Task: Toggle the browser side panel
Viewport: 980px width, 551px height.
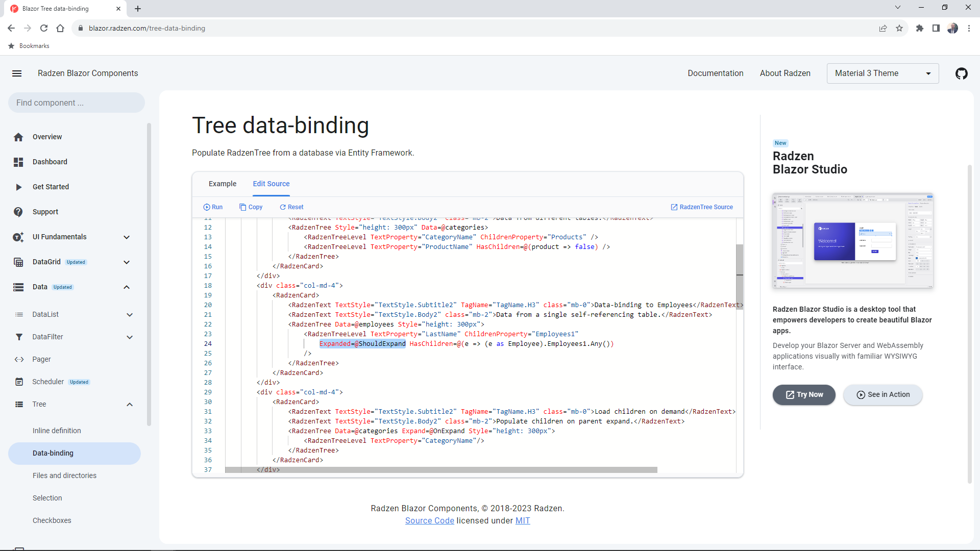Action: coord(936,28)
